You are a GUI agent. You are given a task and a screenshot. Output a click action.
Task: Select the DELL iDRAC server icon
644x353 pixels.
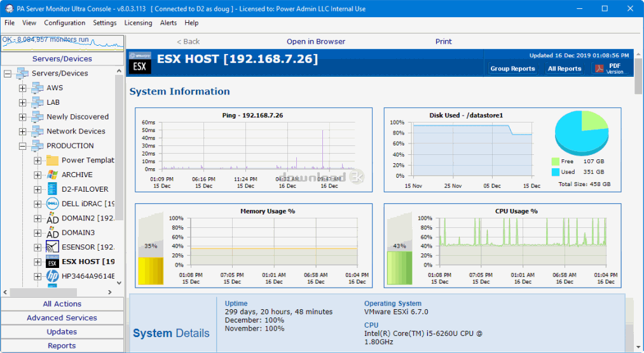(53, 204)
